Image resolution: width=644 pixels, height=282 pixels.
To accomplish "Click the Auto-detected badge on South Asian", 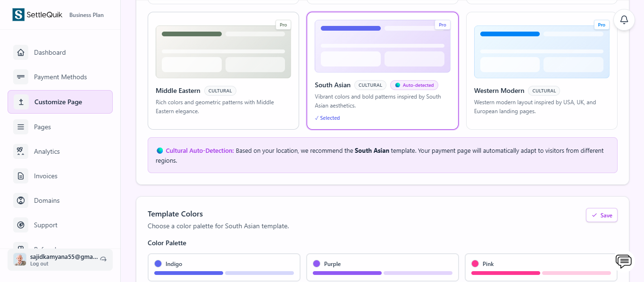I will coord(414,85).
